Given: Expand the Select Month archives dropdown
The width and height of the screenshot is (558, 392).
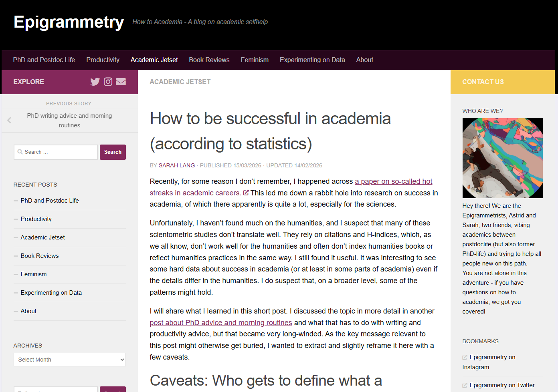Looking at the screenshot, I should click(x=70, y=360).
